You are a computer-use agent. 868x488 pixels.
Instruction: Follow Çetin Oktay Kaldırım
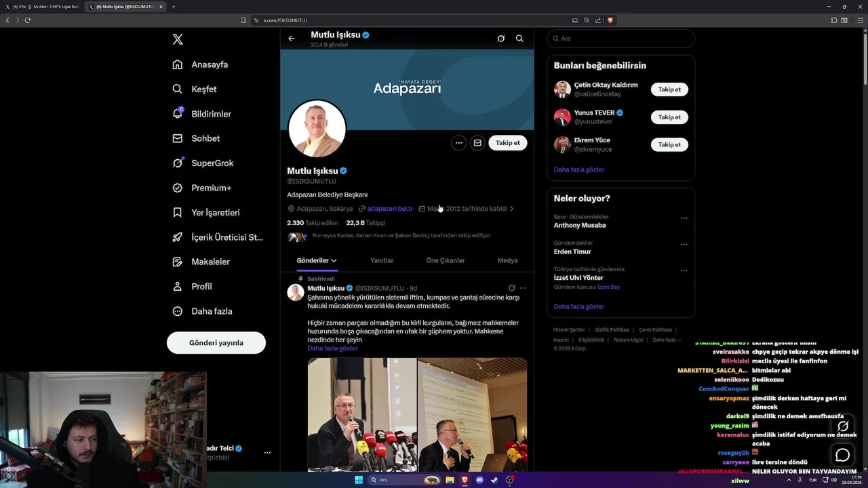click(x=669, y=89)
